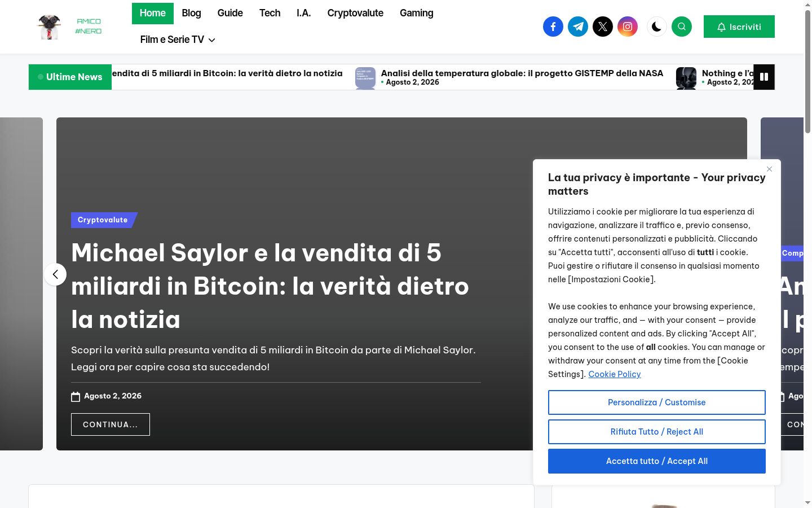Click the GISTEMP article ticker thumbnail
The height and width of the screenshot is (508, 812).
tap(365, 78)
